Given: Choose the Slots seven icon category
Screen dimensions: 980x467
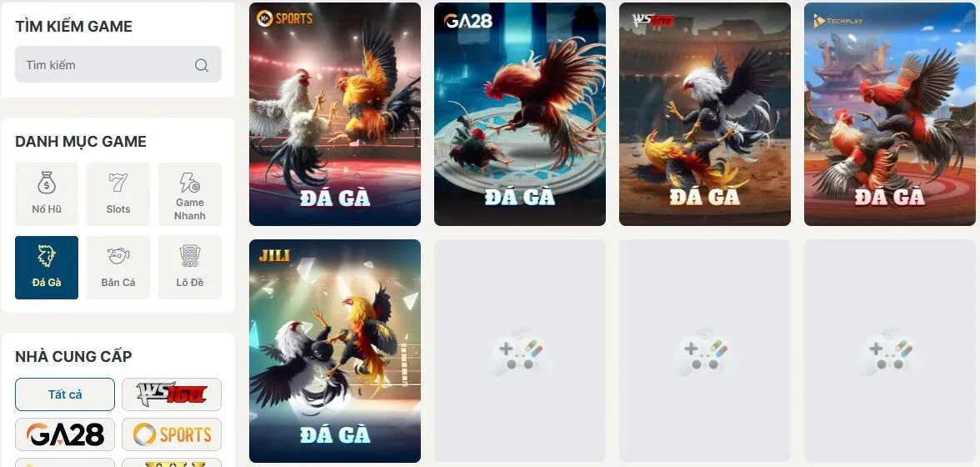Looking at the screenshot, I should tap(118, 194).
